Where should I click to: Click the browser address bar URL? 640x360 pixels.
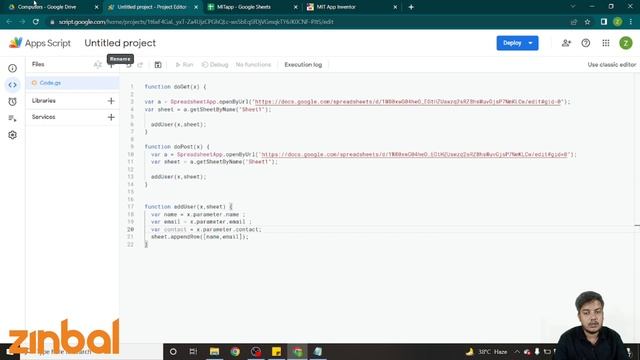coord(196,22)
